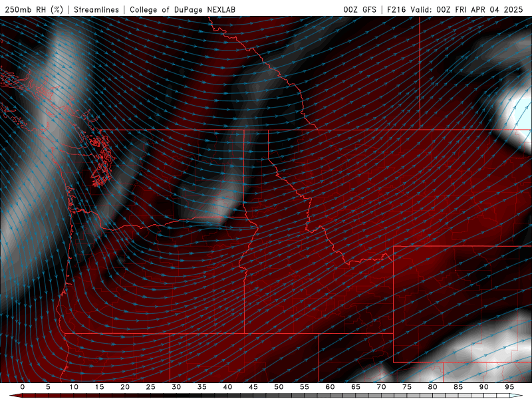Click the colorbar tick label "20"
The image size is (532, 399).
tap(125, 387)
